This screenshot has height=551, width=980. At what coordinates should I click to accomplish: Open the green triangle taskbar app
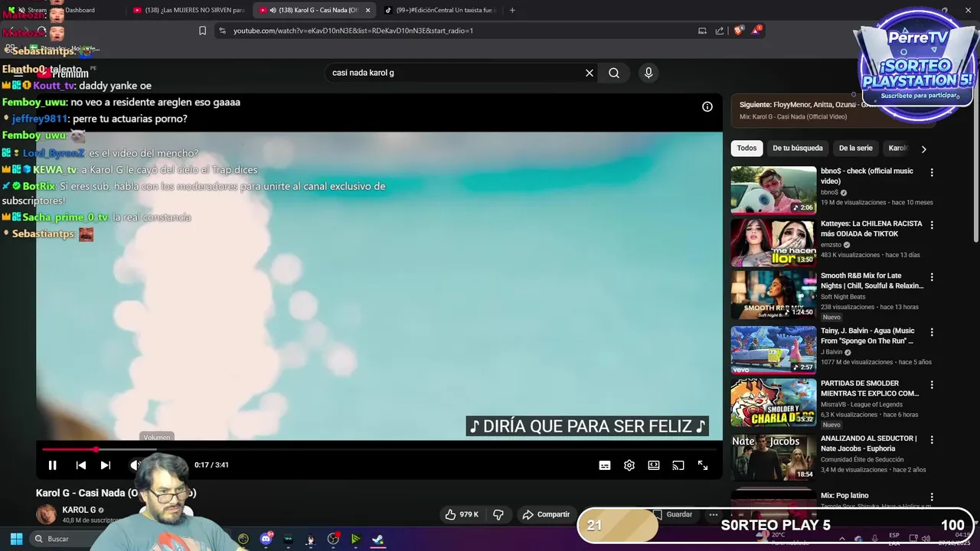(355, 539)
